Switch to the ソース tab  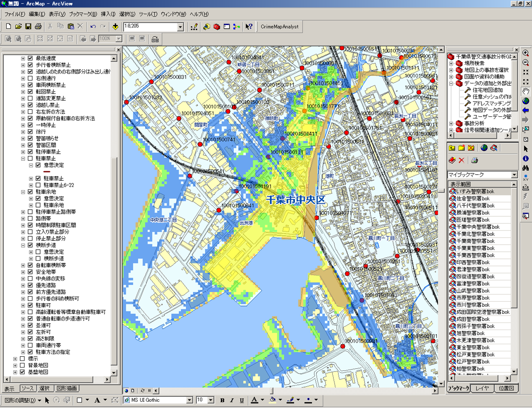[x=27, y=388]
